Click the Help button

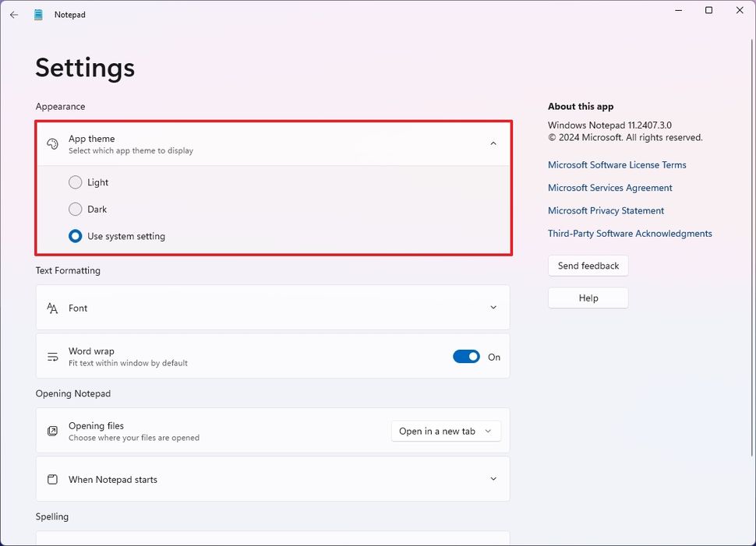588,298
